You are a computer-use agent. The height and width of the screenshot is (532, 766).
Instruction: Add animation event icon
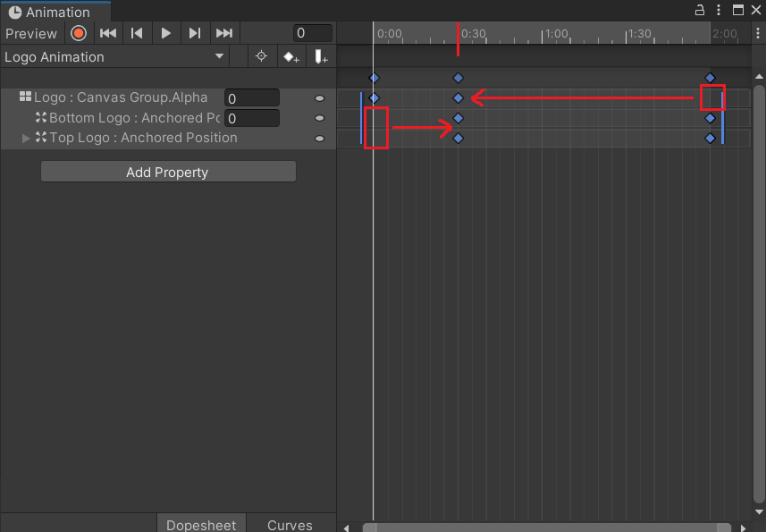coord(321,56)
